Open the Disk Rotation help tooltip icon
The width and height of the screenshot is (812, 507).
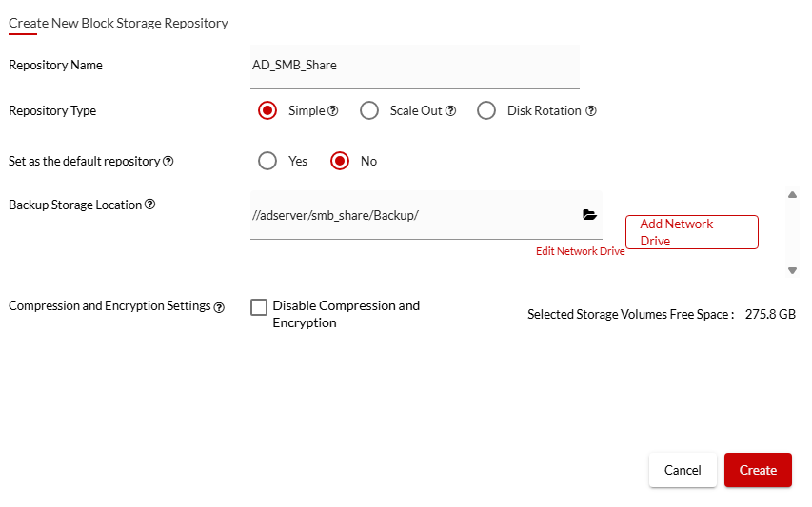(591, 111)
